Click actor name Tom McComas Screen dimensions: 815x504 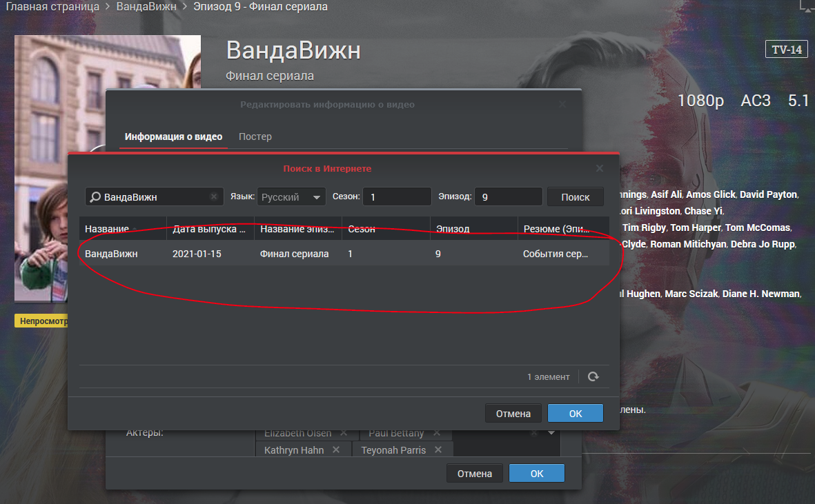757,228
